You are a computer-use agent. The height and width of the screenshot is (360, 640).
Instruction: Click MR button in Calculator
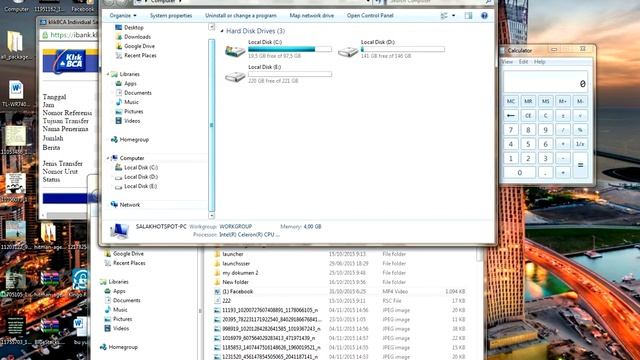tap(528, 101)
